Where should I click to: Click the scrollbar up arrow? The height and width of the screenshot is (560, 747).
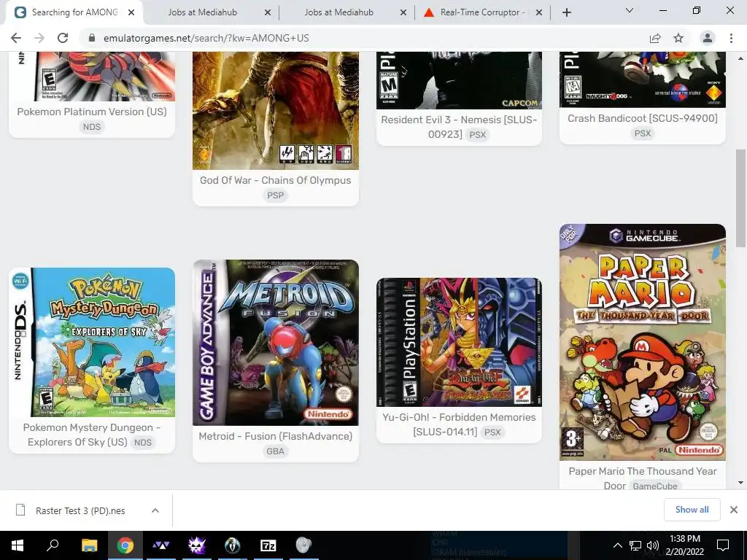(740, 58)
